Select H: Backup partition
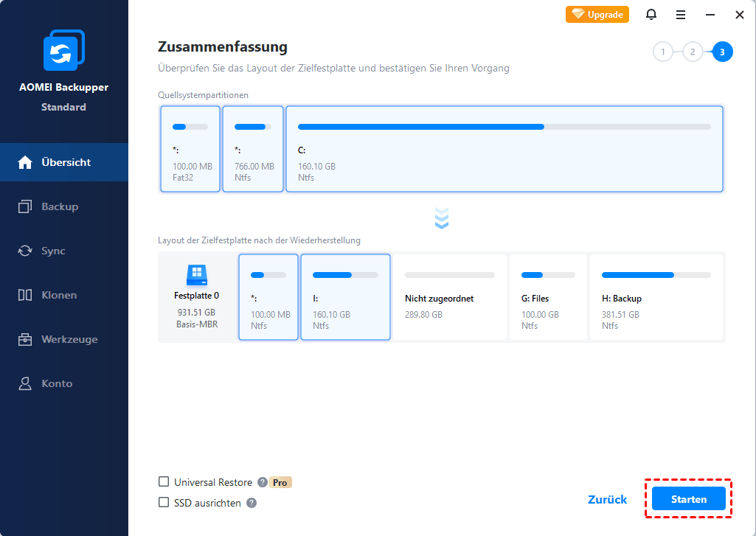This screenshot has width=756, height=536. [656, 297]
